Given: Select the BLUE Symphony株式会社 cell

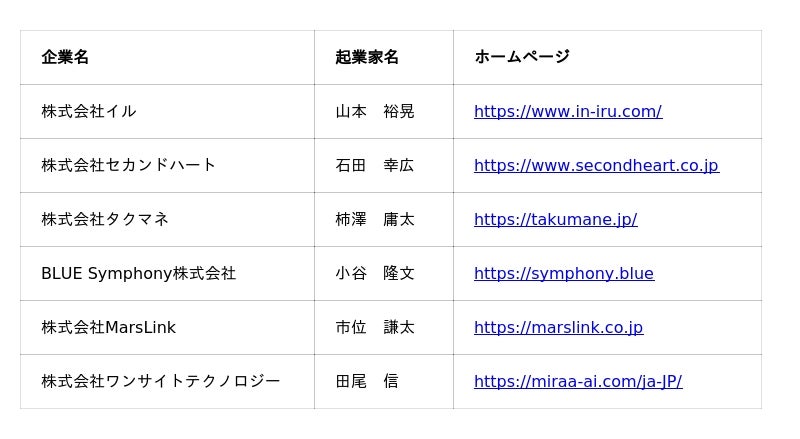Looking at the screenshot, I should [x=138, y=273].
